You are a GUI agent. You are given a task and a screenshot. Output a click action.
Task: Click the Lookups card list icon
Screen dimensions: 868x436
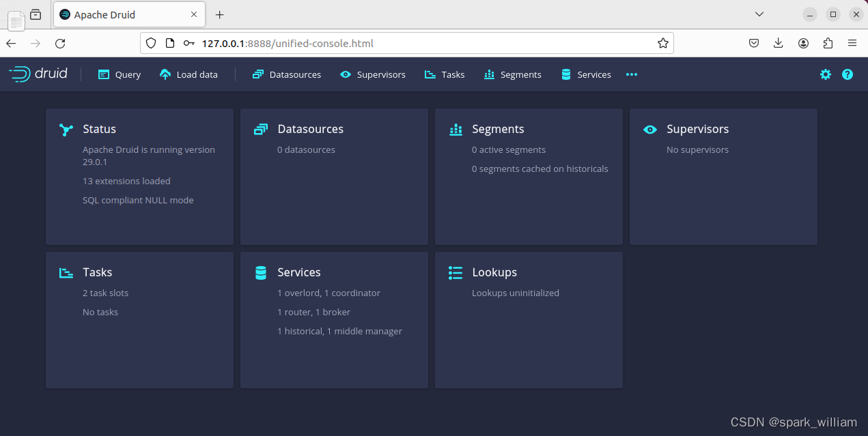tap(456, 273)
